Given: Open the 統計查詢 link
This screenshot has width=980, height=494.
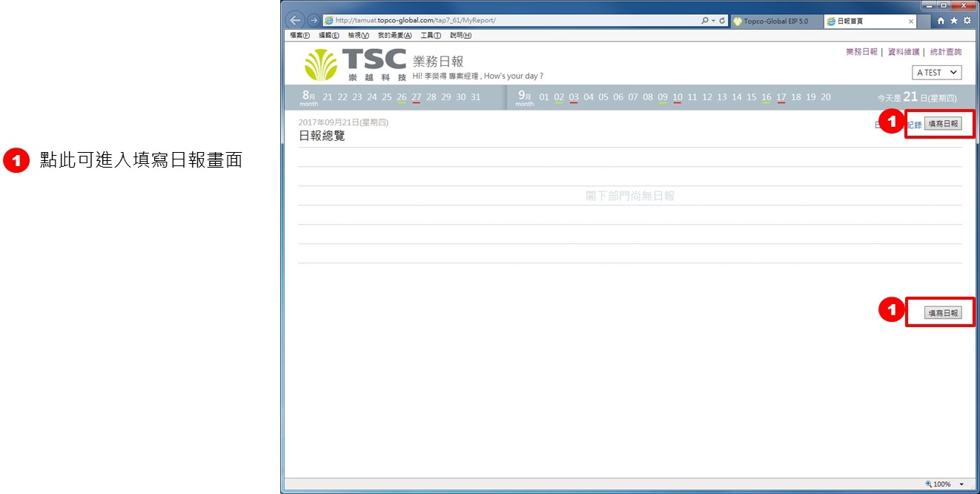Looking at the screenshot, I should pyautogui.click(x=945, y=52).
